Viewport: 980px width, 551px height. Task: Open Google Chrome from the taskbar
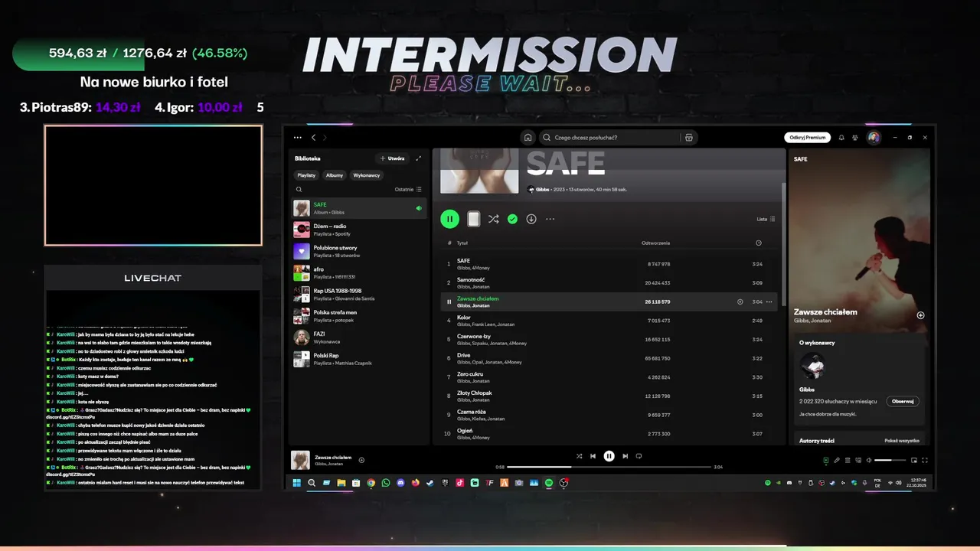(x=371, y=483)
